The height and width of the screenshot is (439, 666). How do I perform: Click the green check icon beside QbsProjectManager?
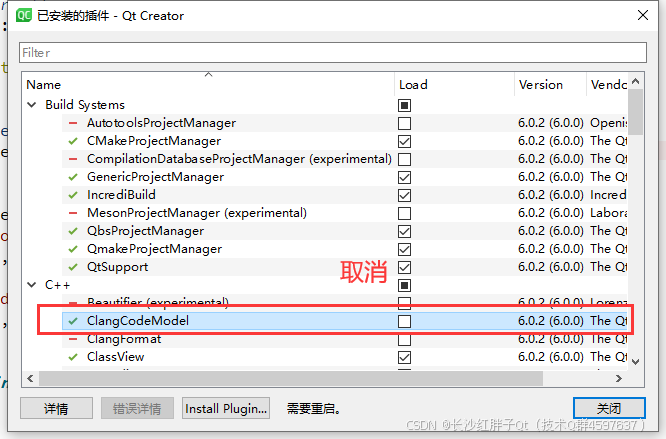[73, 231]
